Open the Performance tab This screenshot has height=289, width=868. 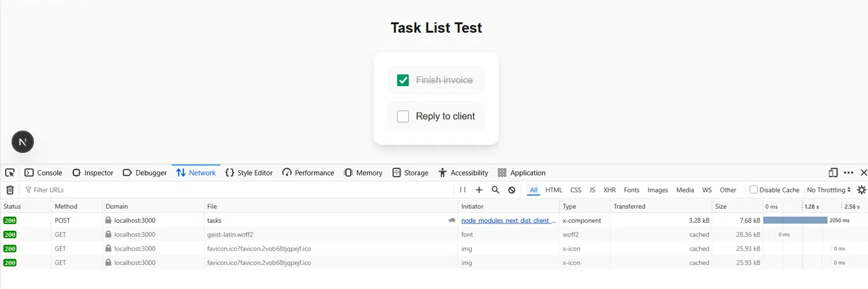pos(308,173)
